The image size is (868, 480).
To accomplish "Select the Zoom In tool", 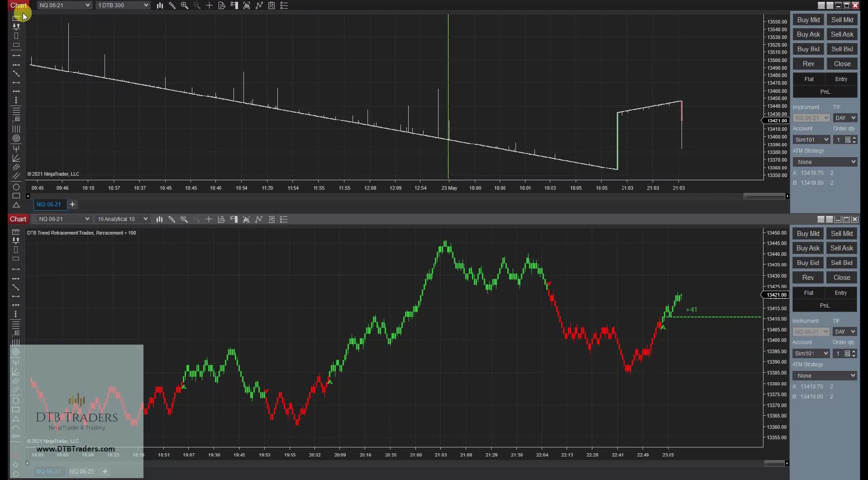I will pyautogui.click(x=184, y=5).
